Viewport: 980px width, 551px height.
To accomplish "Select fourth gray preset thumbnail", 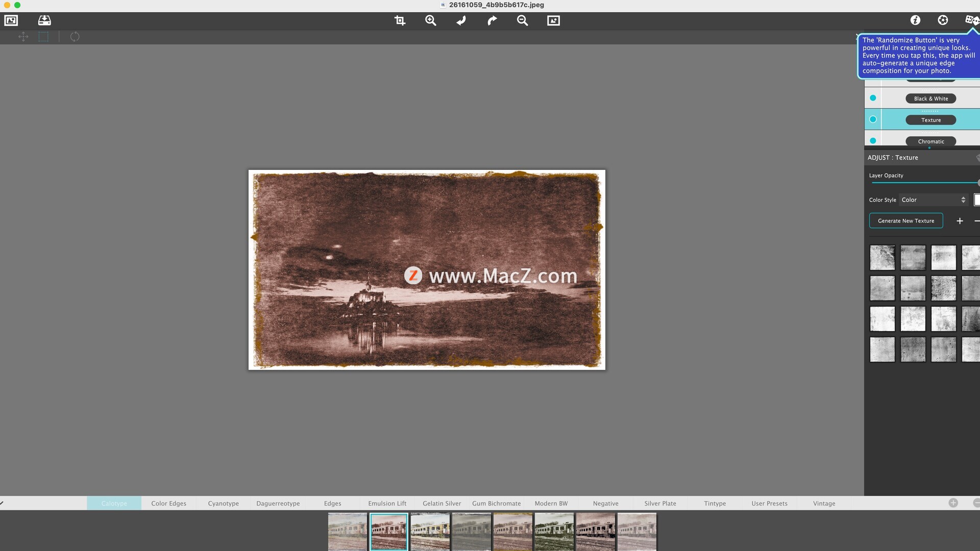I will pos(471,532).
